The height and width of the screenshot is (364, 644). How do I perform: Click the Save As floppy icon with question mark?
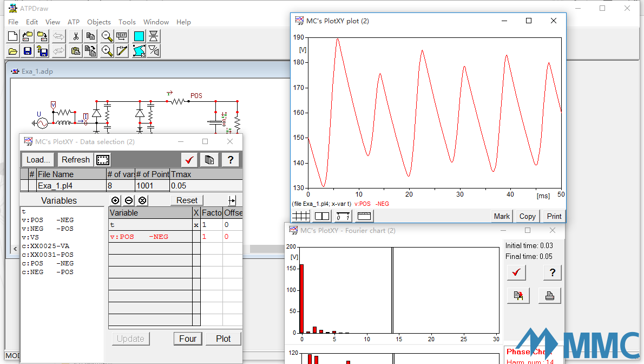[x=42, y=51]
